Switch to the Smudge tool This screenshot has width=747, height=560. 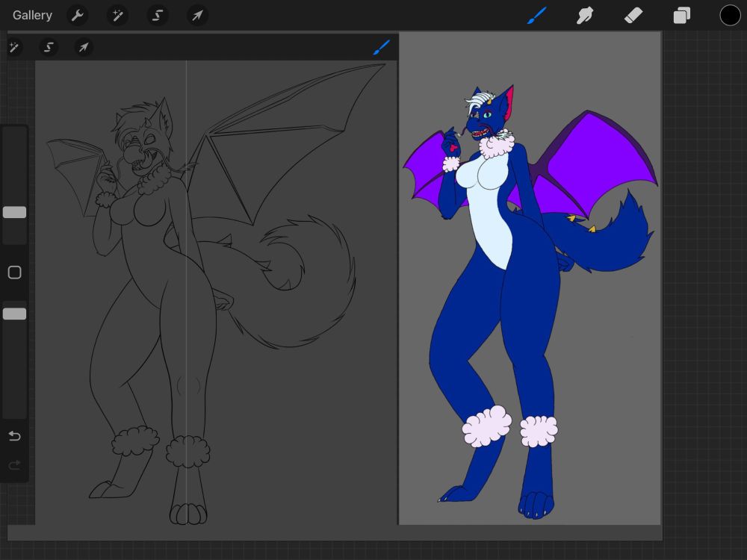pos(585,15)
